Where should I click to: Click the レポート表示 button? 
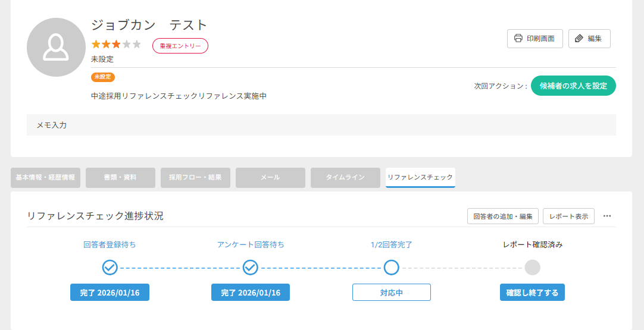(x=568, y=216)
